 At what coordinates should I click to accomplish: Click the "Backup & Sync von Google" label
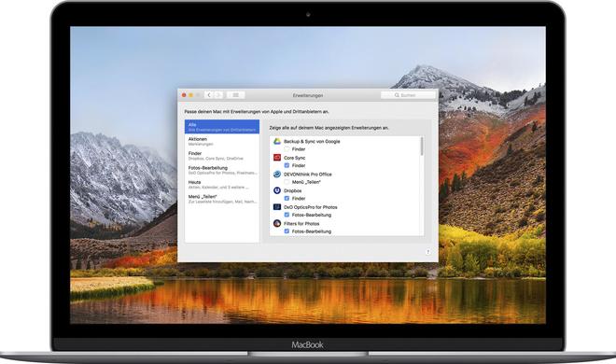click(312, 141)
